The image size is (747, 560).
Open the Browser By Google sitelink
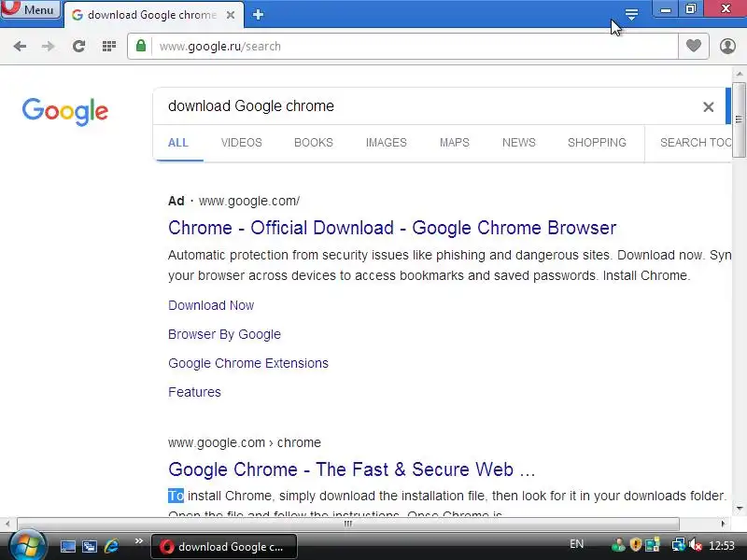224,334
